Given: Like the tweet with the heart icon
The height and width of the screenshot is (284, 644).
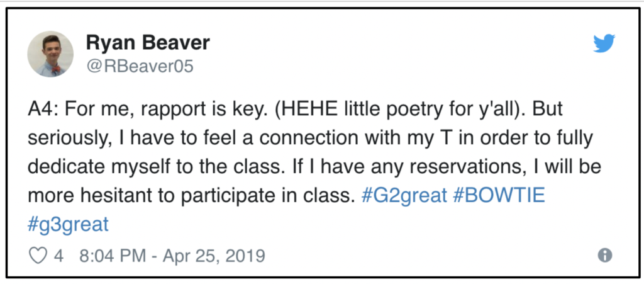Looking at the screenshot, I should point(38,256).
